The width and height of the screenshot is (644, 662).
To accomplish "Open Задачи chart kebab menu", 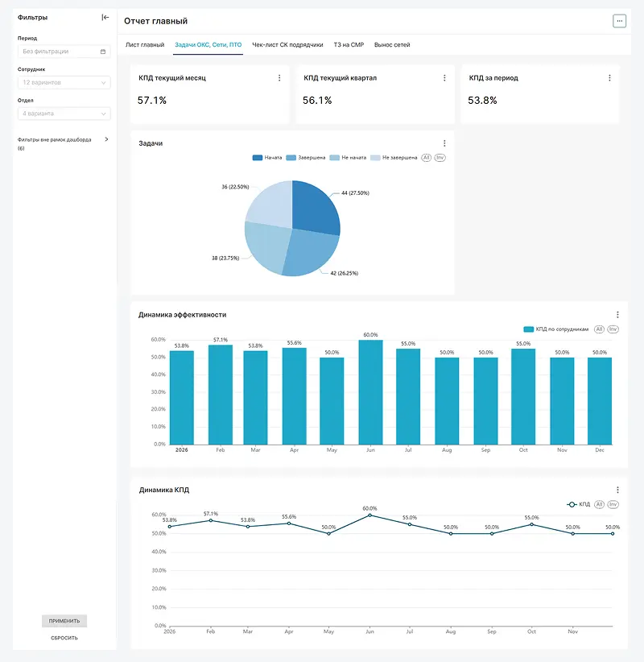I will click(444, 143).
